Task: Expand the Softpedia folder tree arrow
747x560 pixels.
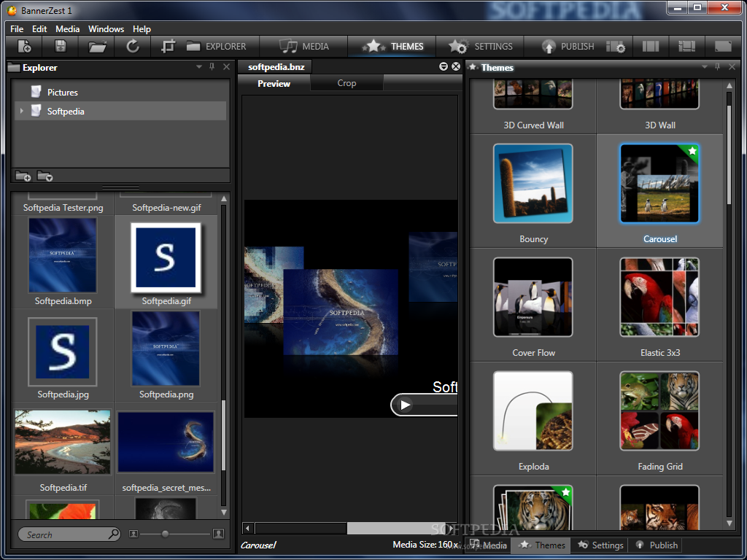Action: point(21,111)
